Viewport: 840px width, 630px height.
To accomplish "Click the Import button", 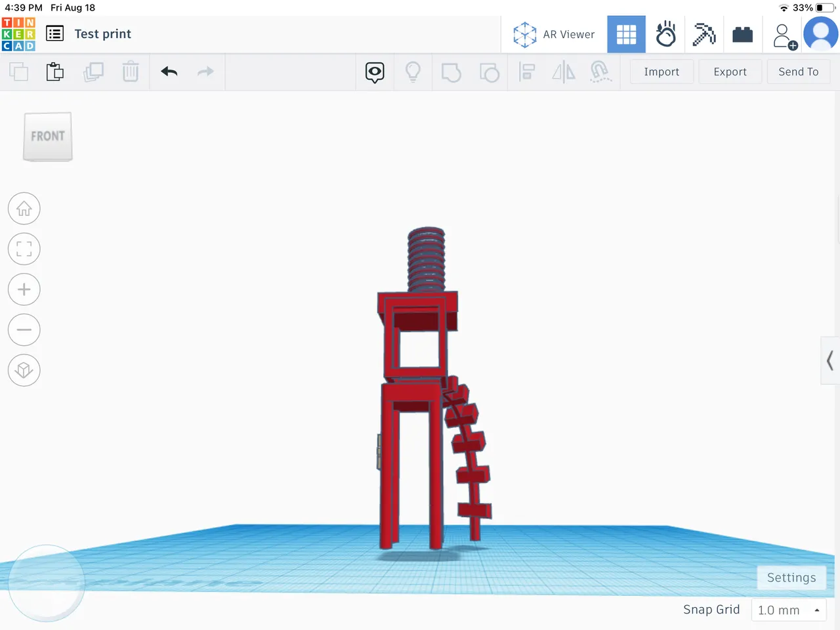I will point(661,72).
